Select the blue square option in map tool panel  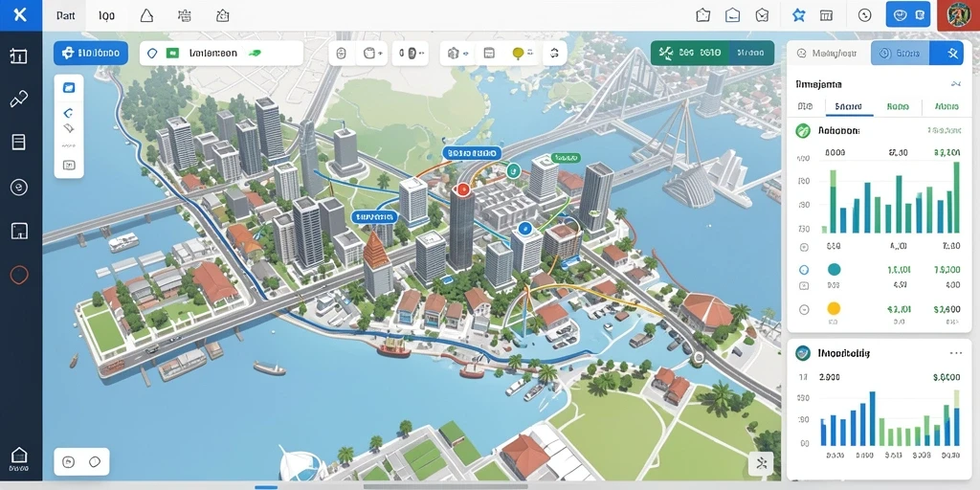(x=69, y=88)
